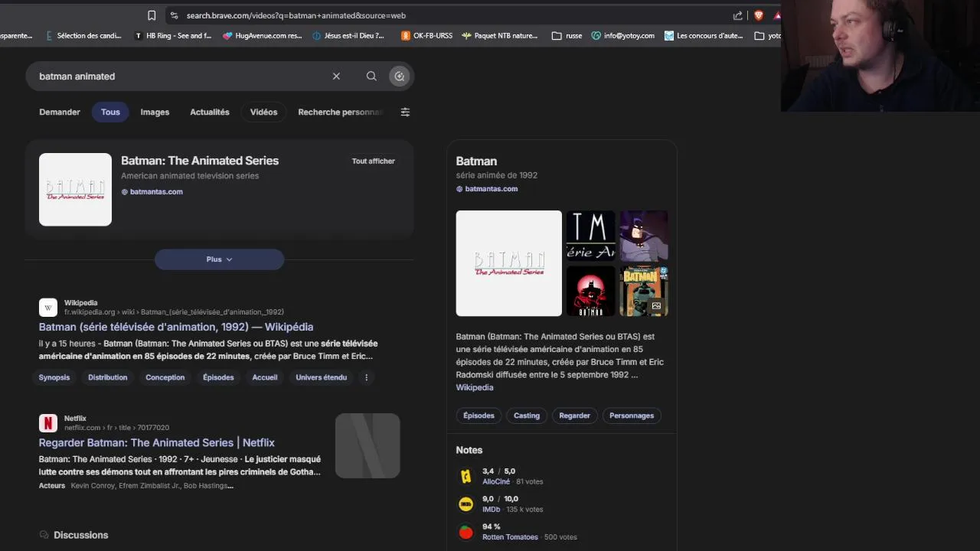This screenshot has width=980, height=551.
Task: Click the Distribution sitelink chip
Action: point(108,377)
